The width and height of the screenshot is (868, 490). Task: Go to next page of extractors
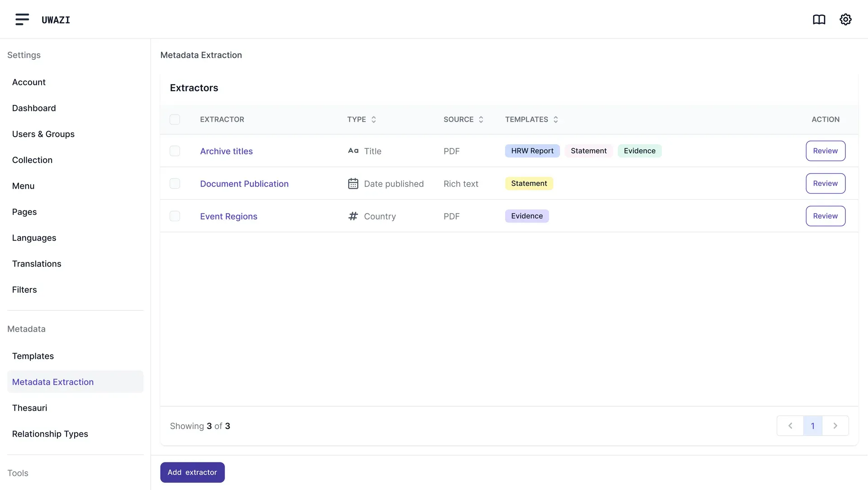tap(835, 426)
